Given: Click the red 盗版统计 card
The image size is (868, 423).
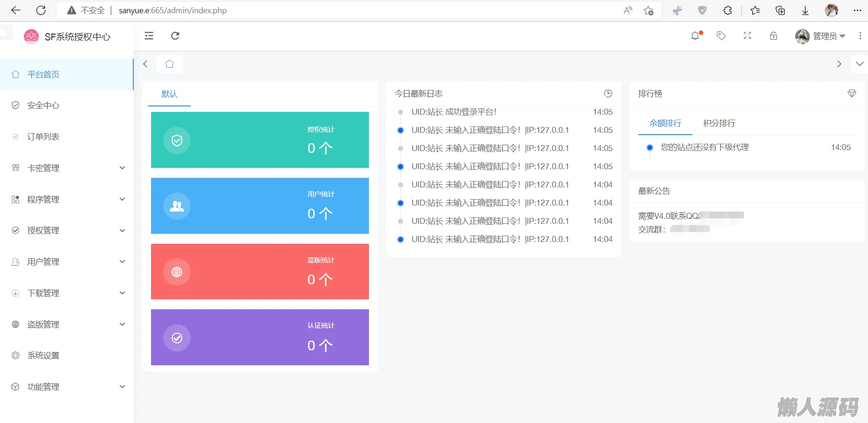Looking at the screenshot, I should (260, 272).
